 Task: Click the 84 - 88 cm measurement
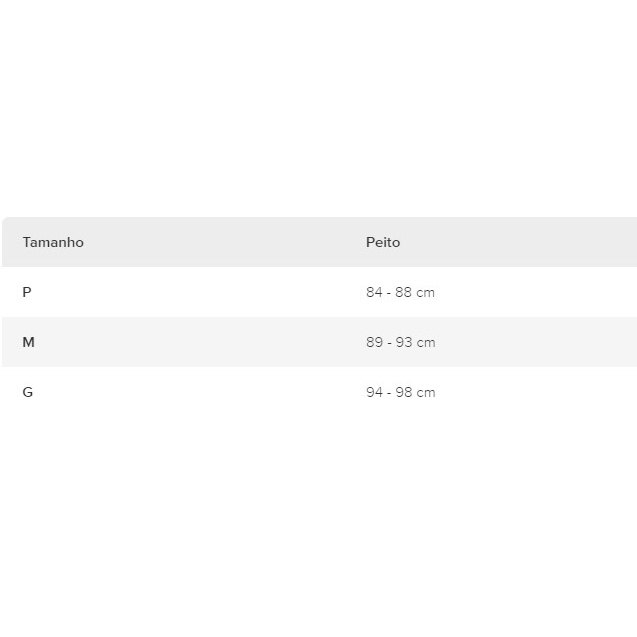coord(400,292)
